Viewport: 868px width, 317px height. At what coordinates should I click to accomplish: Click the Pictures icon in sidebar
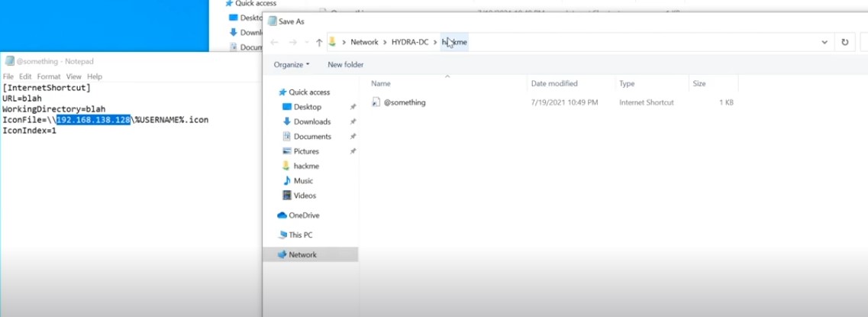coord(287,151)
